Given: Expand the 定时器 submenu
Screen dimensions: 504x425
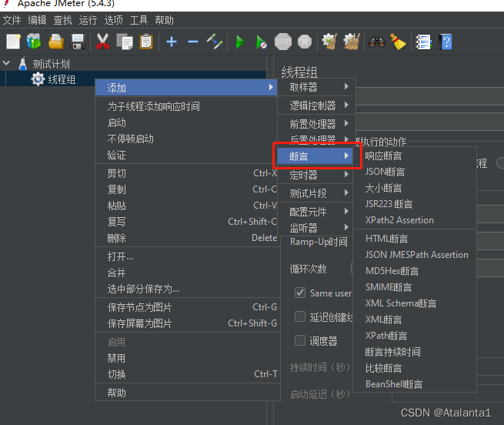Looking at the screenshot, I should (x=315, y=175).
